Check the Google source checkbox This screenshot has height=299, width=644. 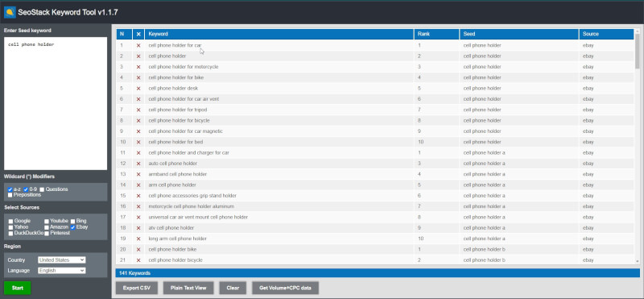point(10,221)
